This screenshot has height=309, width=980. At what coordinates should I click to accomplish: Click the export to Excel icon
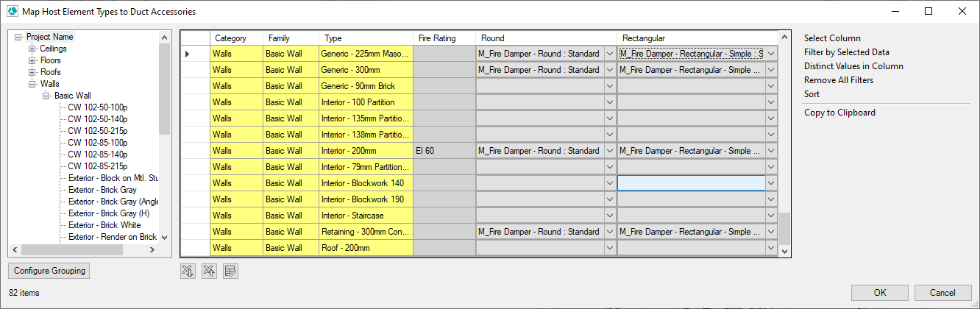(210, 271)
